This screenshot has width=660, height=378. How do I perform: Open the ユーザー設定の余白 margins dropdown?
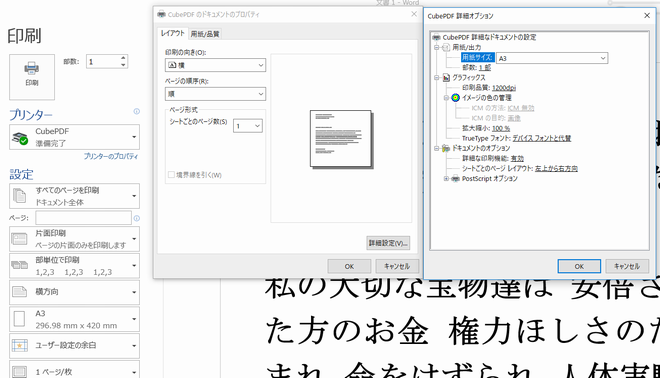point(75,346)
